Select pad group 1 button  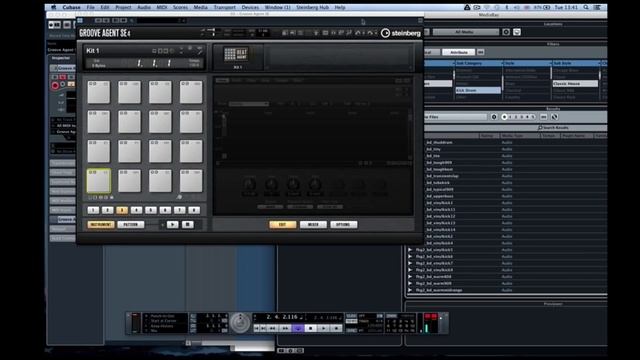(93, 210)
